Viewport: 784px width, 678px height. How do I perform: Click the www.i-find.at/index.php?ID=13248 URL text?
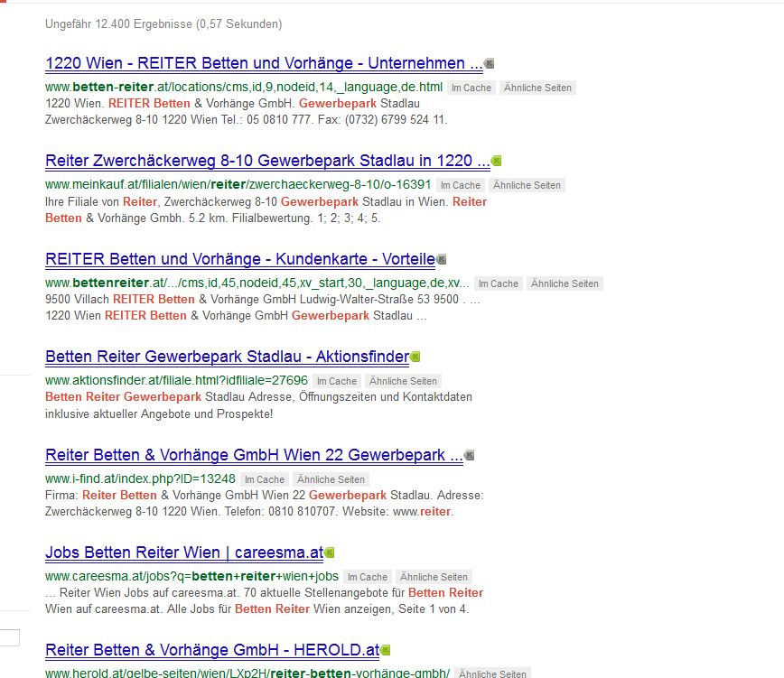click(x=140, y=478)
